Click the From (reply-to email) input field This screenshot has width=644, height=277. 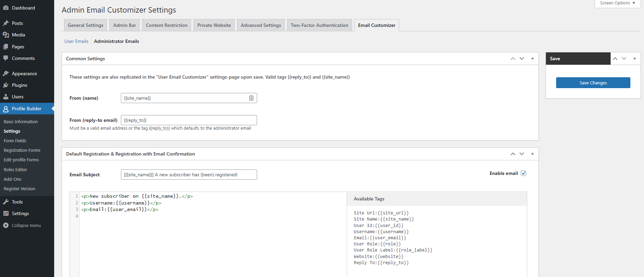(x=189, y=120)
